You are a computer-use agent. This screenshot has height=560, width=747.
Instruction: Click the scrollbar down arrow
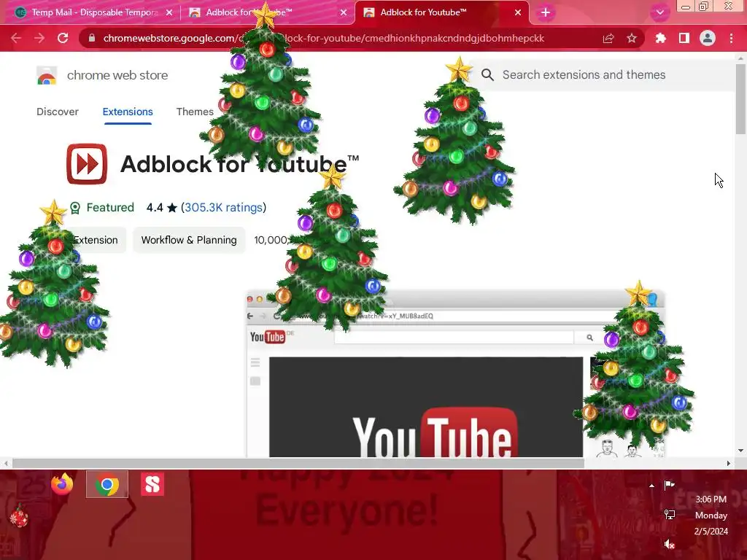pyautogui.click(x=740, y=451)
